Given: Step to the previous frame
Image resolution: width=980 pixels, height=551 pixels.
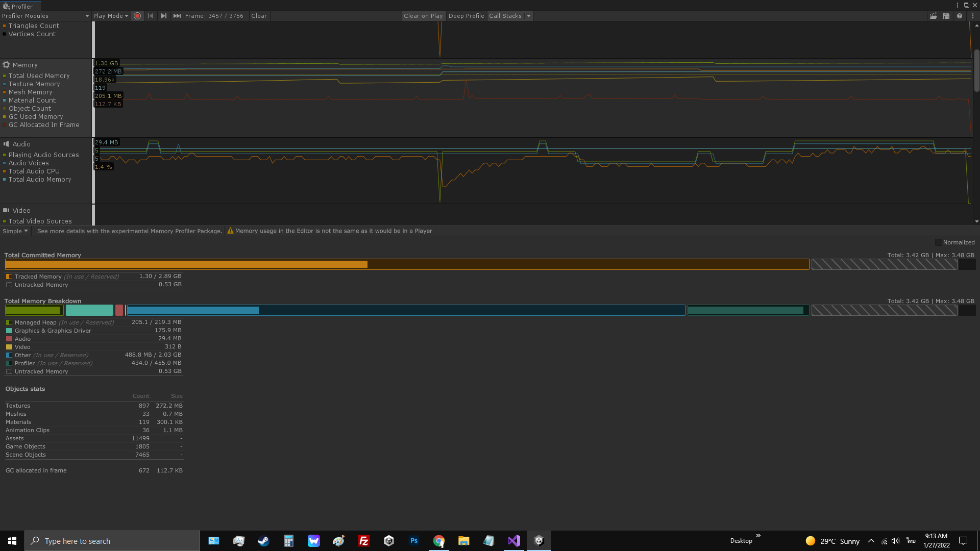Looking at the screenshot, I should click(151, 16).
